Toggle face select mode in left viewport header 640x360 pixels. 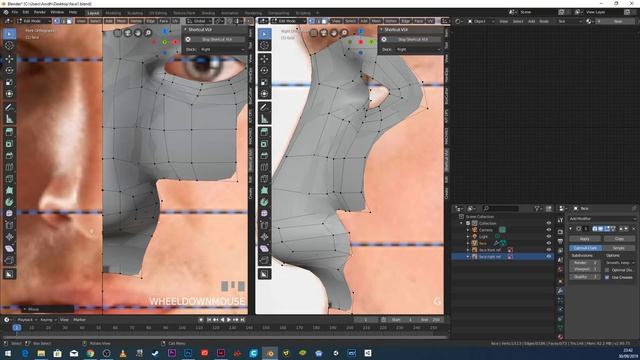pos(69,21)
